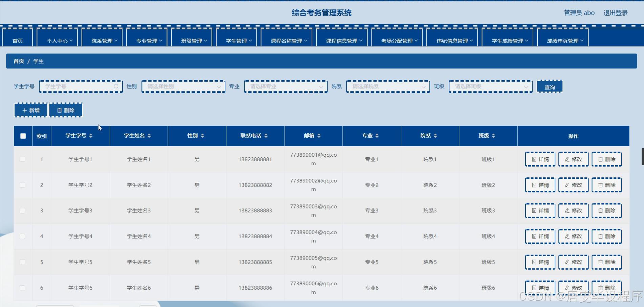Screen dimensions: 644x307
Task: Click the 查询 search button
Action: tap(550, 87)
